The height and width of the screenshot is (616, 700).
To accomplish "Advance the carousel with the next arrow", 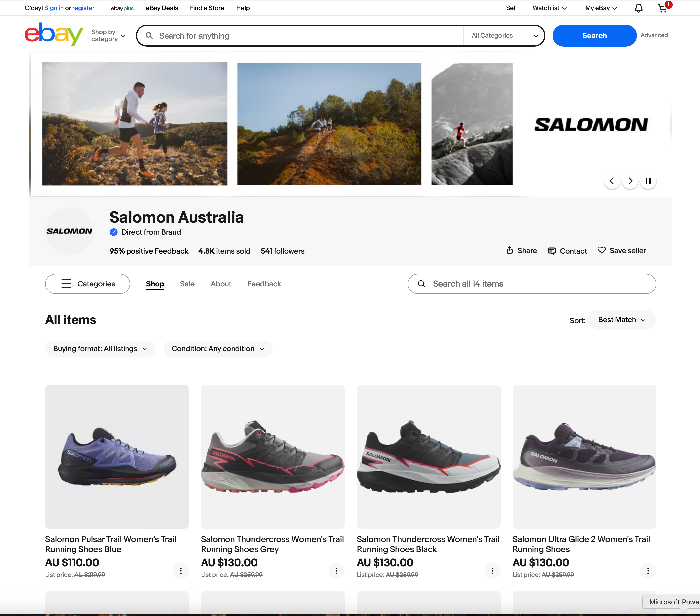I will [x=630, y=181].
